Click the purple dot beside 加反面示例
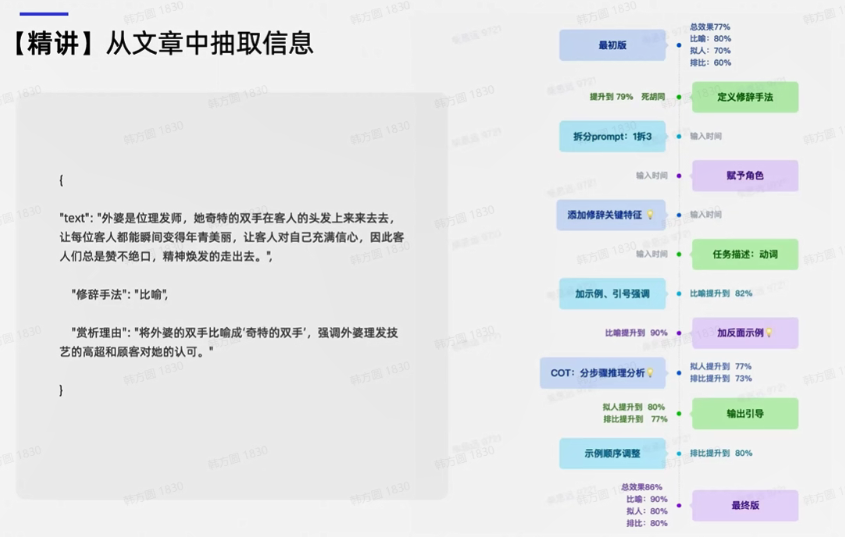 click(679, 333)
